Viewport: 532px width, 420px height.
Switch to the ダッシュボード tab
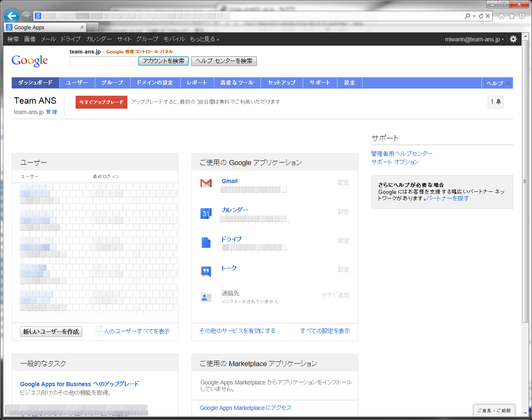(35, 83)
